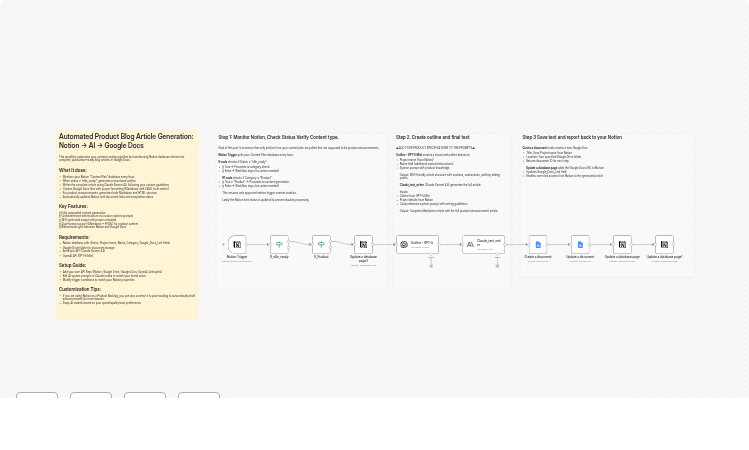Select the Update a database page Notion node
Screen dimensions: 749x450
click(622, 245)
